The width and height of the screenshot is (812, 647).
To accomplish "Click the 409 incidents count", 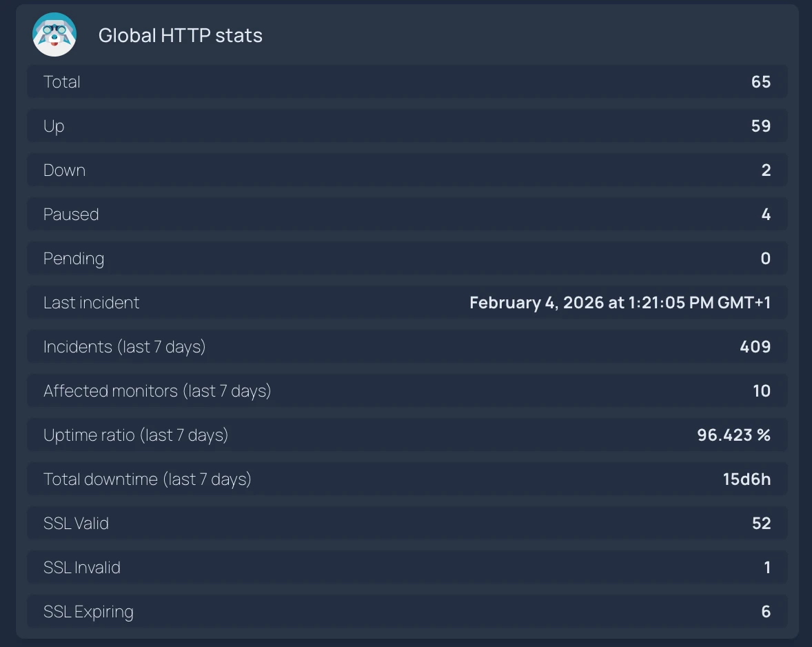I will click(755, 347).
